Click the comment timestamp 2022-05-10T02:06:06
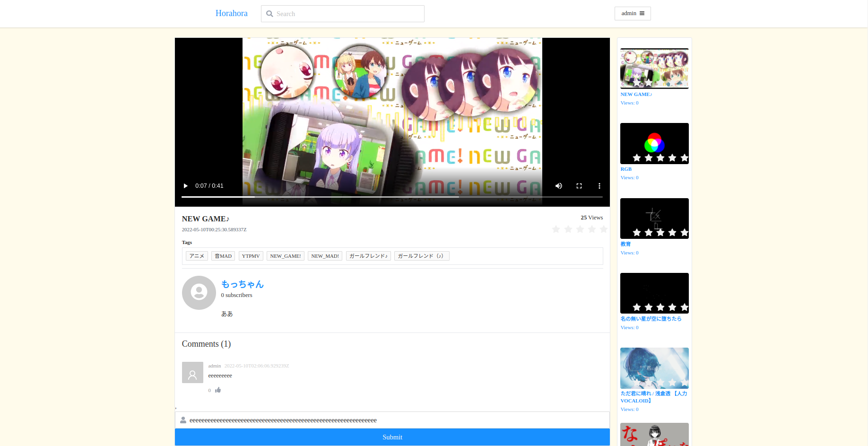The image size is (868, 446). tap(257, 366)
